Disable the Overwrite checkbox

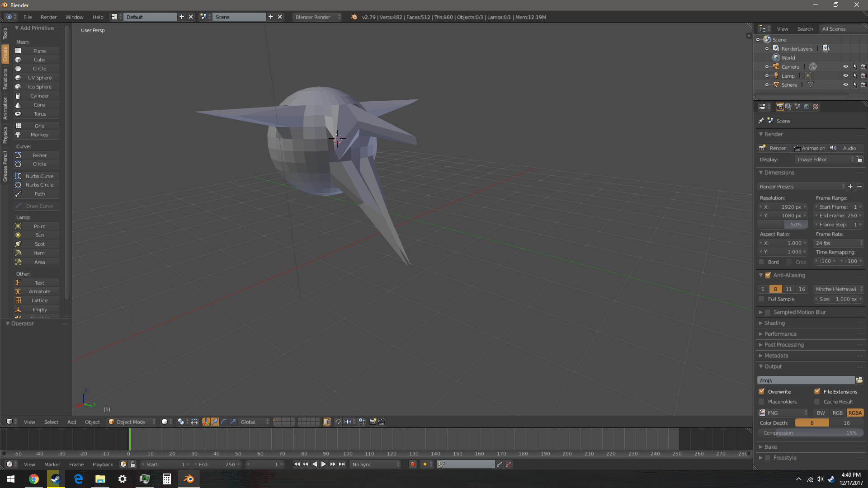click(x=762, y=391)
